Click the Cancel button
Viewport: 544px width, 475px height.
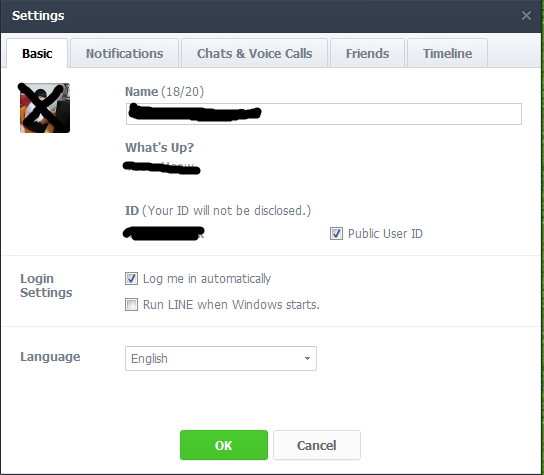coord(317,445)
